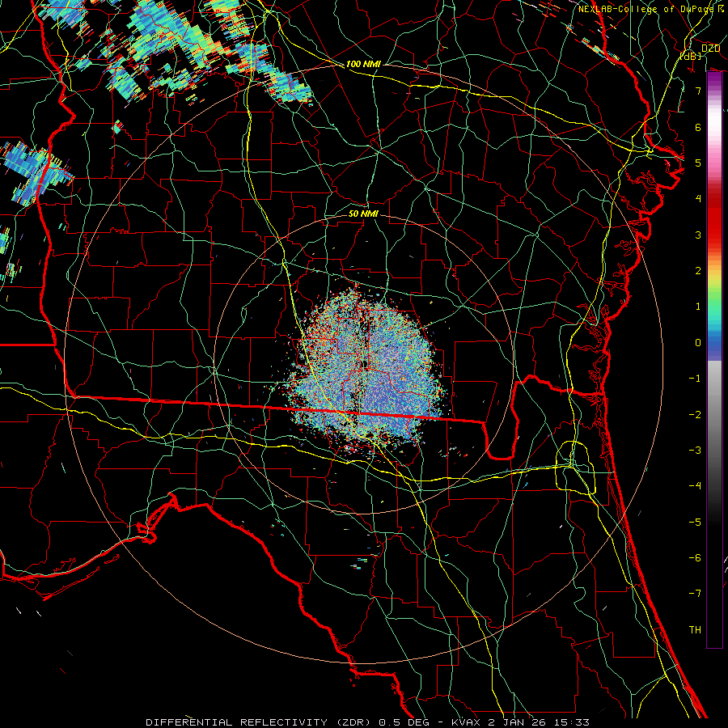Click the "-5" value on the color scale
728x728 pixels.
695,523
